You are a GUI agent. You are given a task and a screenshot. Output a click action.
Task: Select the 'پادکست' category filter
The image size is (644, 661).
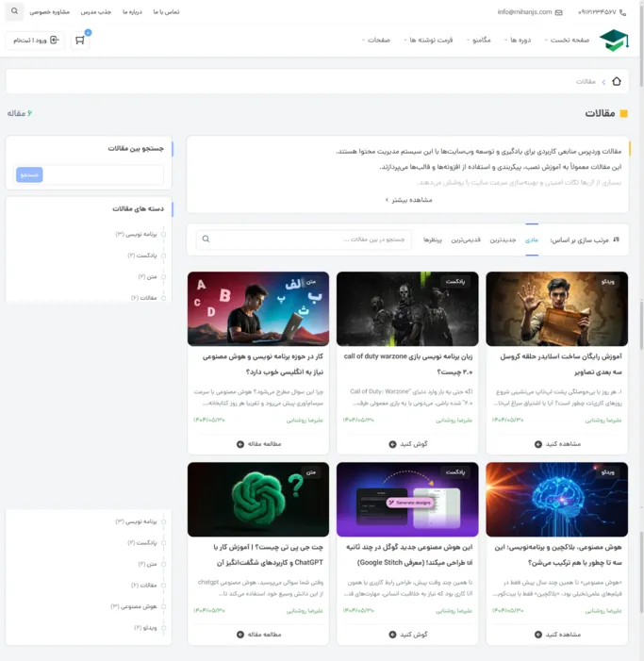tap(163, 256)
